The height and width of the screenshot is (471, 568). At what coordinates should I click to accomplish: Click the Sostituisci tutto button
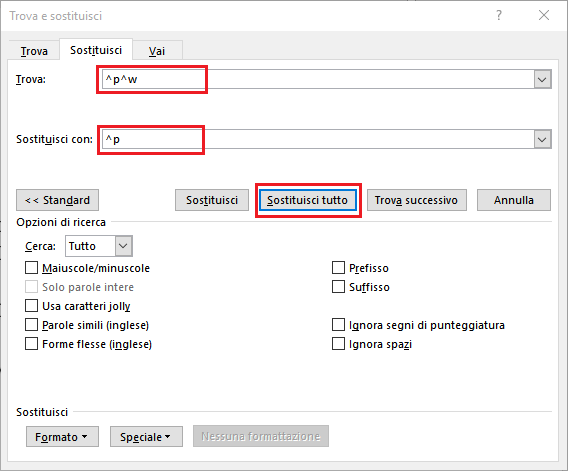point(308,200)
